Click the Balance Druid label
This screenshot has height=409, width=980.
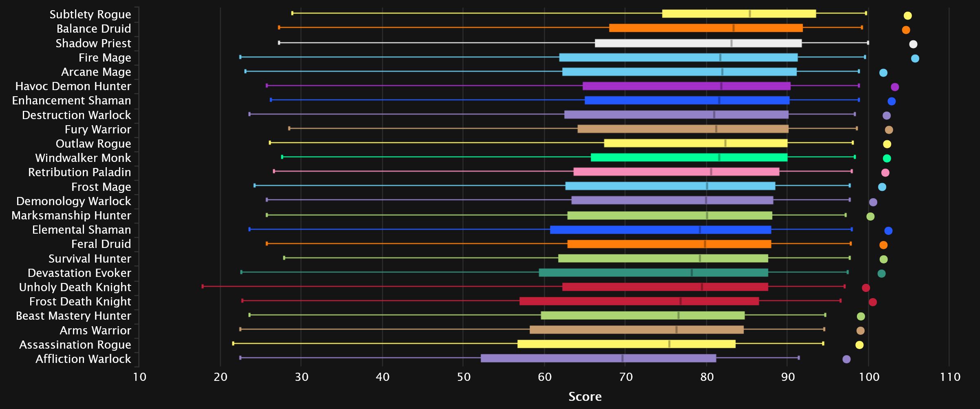pyautogui.click(x=94, y=29)
